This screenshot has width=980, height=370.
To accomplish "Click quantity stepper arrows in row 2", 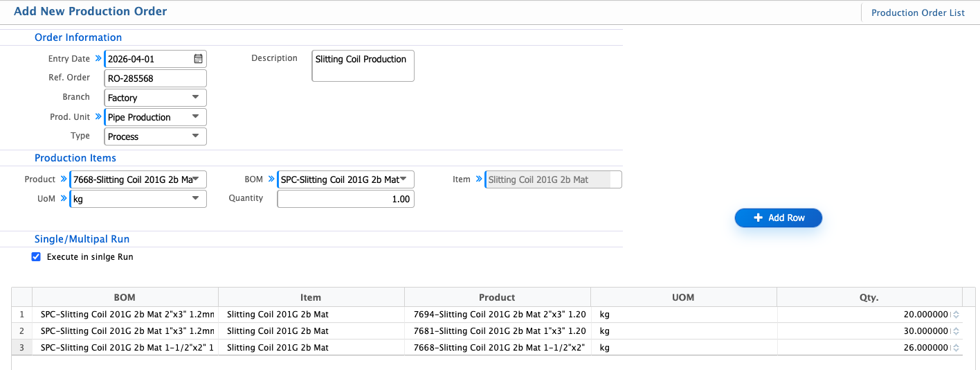I will click(956, 331).
